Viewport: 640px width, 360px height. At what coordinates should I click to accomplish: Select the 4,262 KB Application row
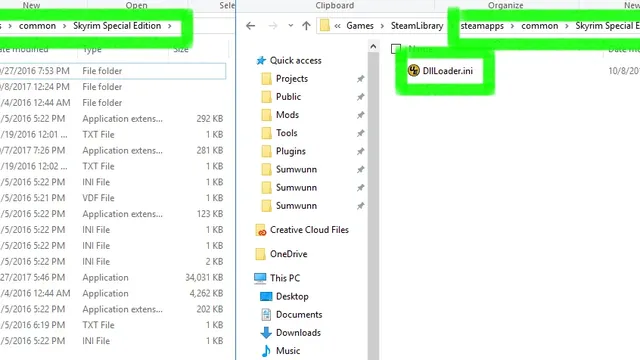113,293
